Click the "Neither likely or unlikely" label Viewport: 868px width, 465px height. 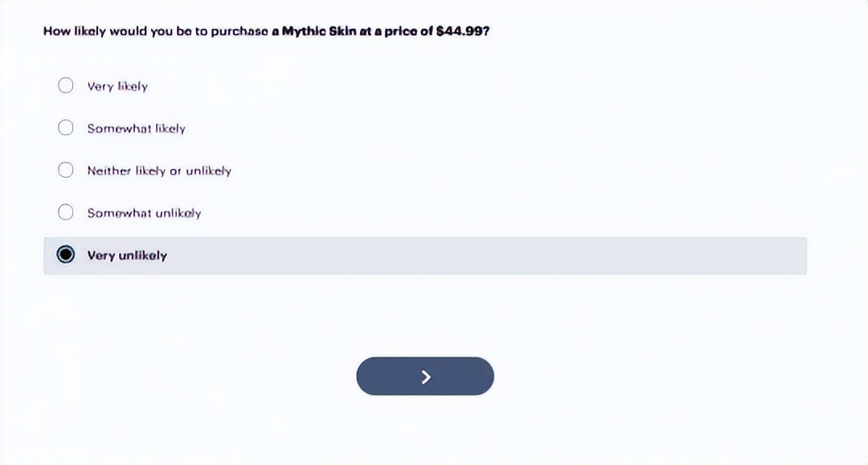click(x=159, y=171)
